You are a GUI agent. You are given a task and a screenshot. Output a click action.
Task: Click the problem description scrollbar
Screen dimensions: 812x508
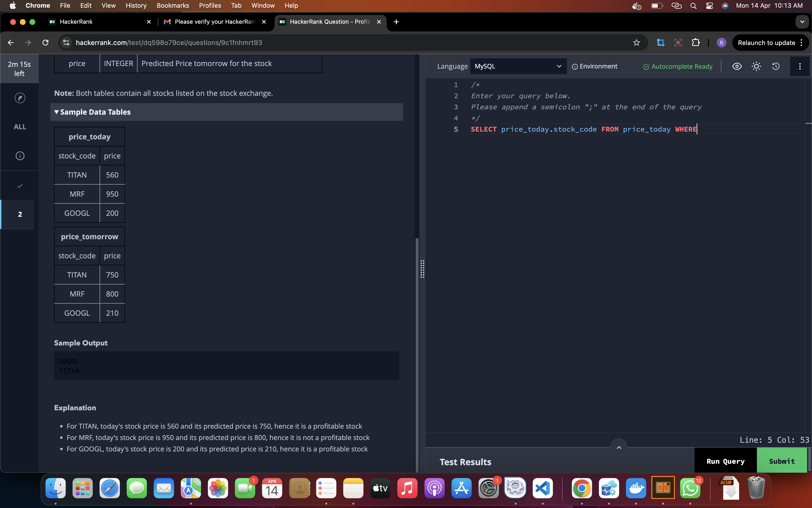click(x=417, y=355)
